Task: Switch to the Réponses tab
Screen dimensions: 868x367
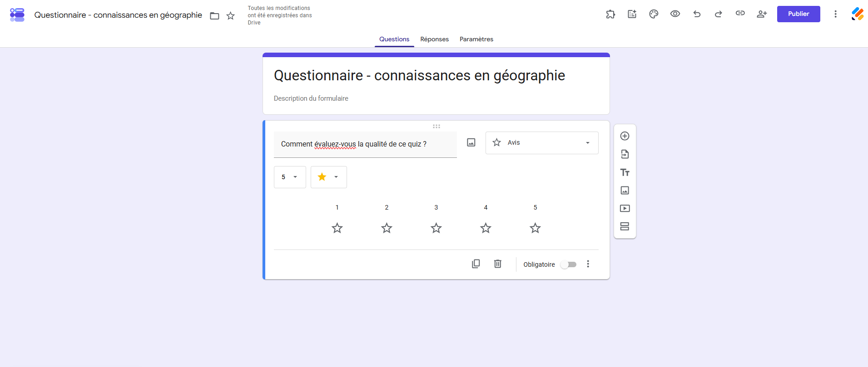Action: pos(434,39)
